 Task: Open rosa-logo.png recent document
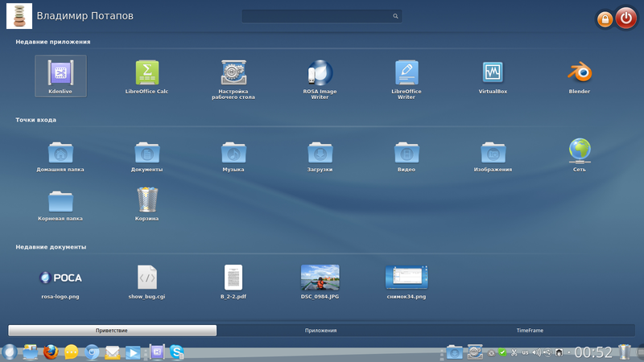click(60, 285)
